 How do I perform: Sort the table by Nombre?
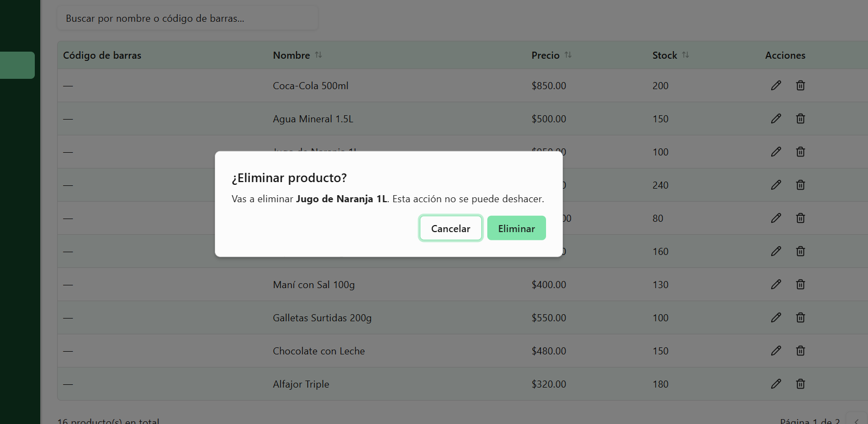tap(297, 55)
